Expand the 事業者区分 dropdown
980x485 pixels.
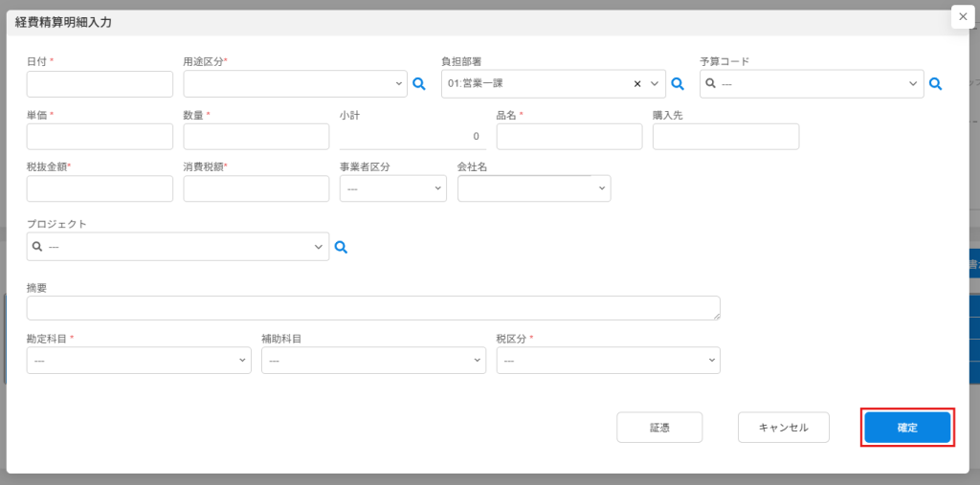tap(392, 189)
